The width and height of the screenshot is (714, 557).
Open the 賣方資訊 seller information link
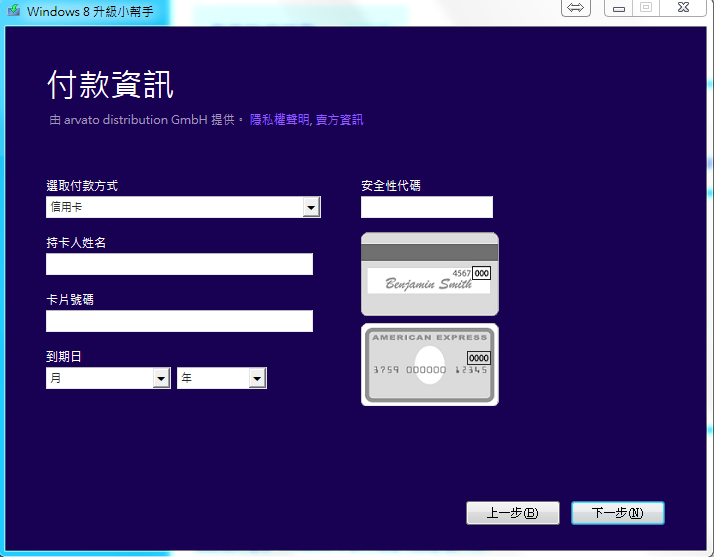[x=339, y=120]
